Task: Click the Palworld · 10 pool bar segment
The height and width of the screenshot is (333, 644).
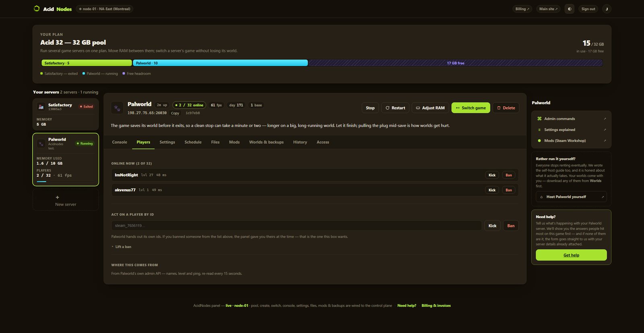Action: click(220, 63)
